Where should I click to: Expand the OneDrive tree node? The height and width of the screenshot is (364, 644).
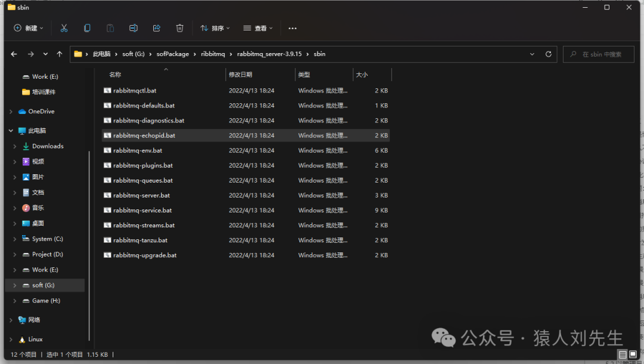11,112
